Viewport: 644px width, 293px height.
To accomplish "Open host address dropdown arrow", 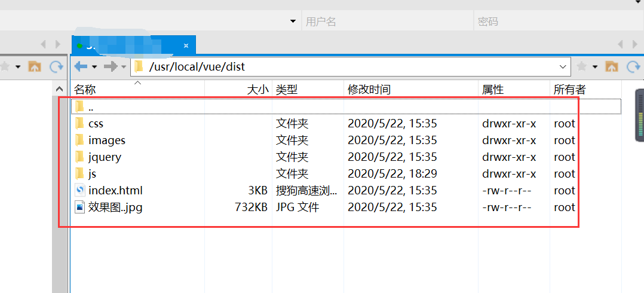I will pos(293,22).
